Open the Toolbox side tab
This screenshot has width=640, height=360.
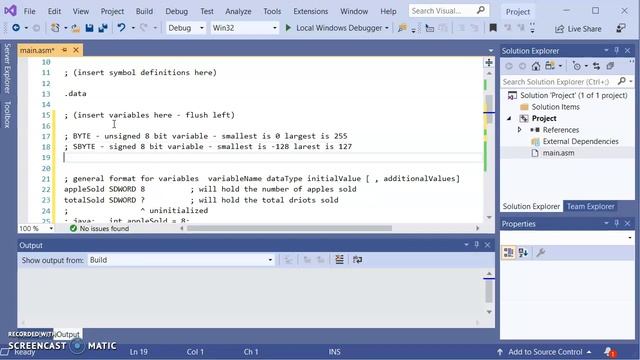click(x=7, y=115)
